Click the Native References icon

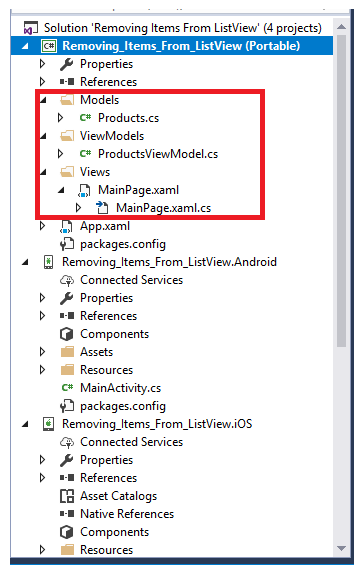tap(67, 514)
